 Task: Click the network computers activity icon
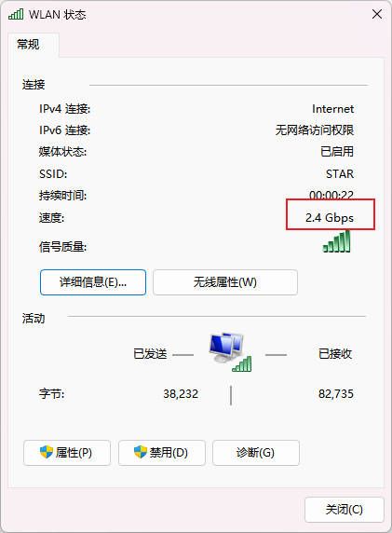pyautogui.click(x=230, y=352)
